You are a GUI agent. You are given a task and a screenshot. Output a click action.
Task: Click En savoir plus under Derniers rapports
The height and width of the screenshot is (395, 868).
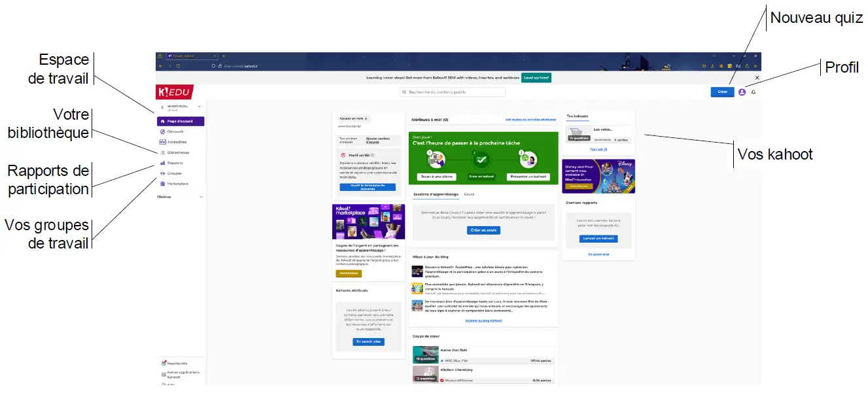[599, 254]
